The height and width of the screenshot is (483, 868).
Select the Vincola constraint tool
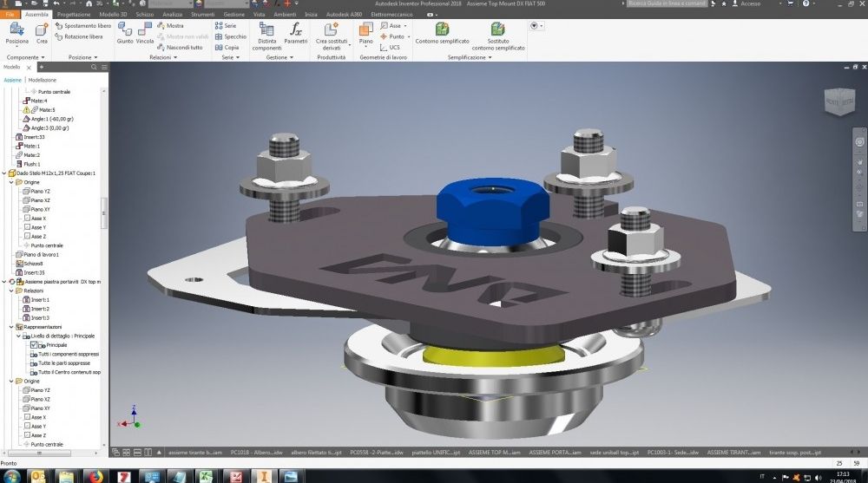144,33
